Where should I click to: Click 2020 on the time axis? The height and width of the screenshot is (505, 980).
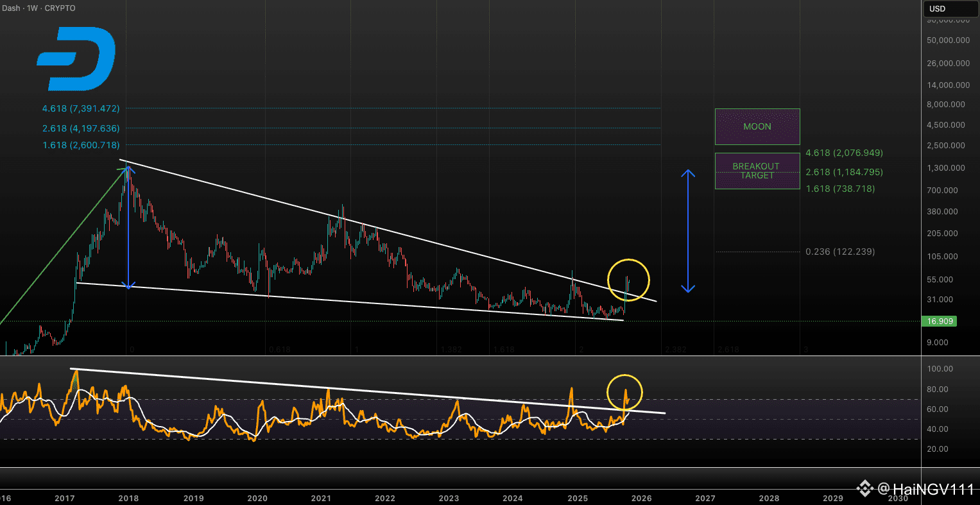[x=257, y=498]
